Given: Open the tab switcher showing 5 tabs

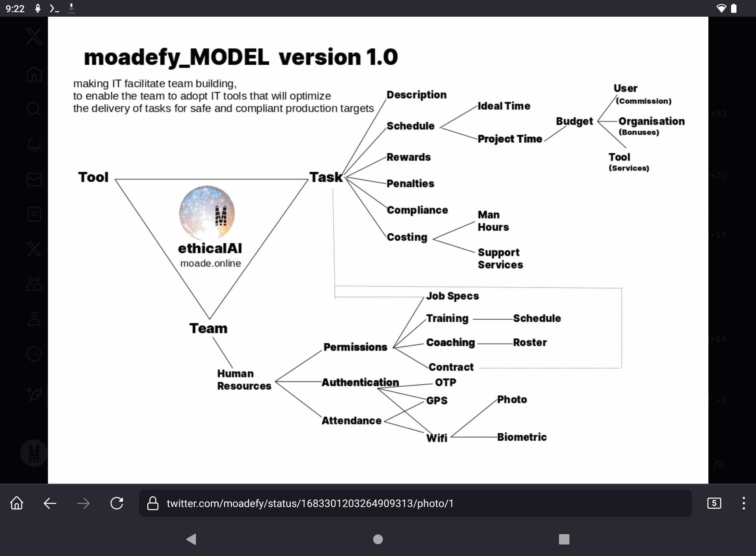Looking at the screenshot, I should point(714,503).
